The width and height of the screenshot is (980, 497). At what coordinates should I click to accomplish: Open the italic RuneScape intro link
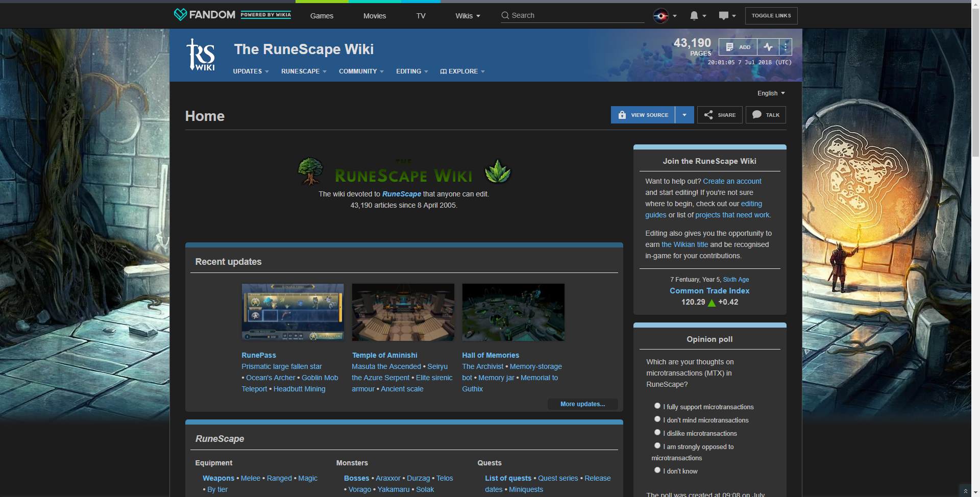pos(402,194)
